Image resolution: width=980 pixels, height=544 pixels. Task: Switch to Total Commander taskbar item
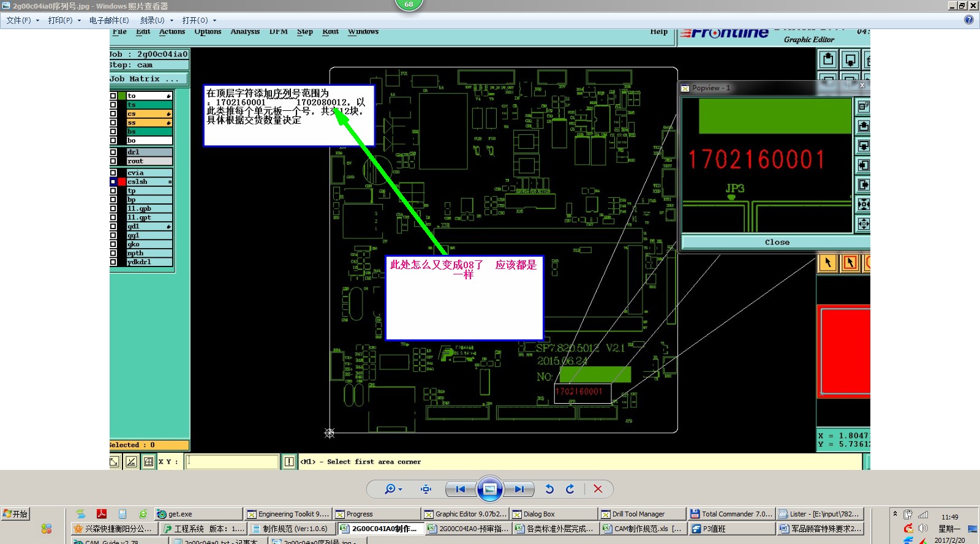[731, 514]
